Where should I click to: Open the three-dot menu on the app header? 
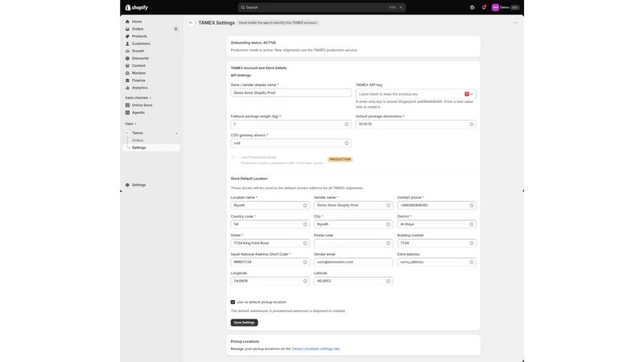tap(515, 23)
